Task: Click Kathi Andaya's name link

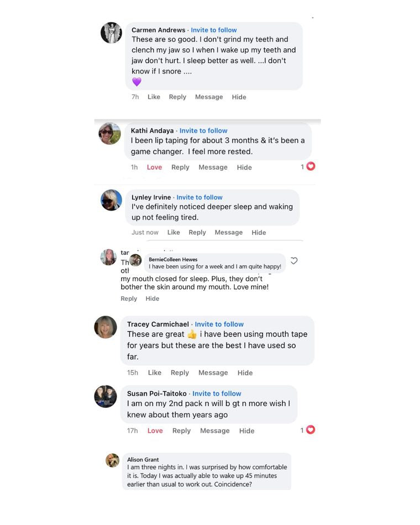Action: point(152,130)
